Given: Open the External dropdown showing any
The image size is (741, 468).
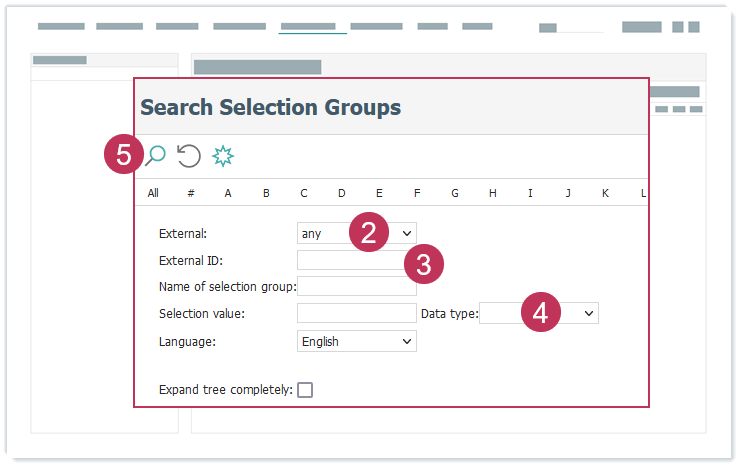Looking at the screenshot, I should click(x=356, y=233).
